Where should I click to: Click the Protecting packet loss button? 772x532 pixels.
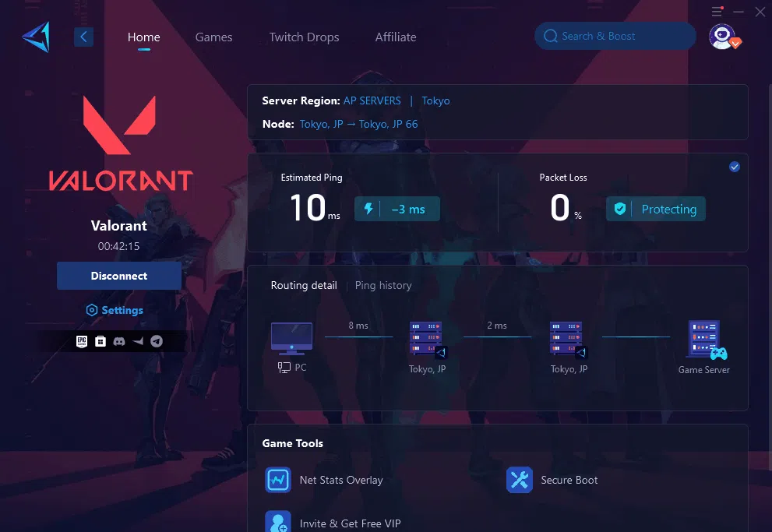pyautogui.click(x=656, y=209)
